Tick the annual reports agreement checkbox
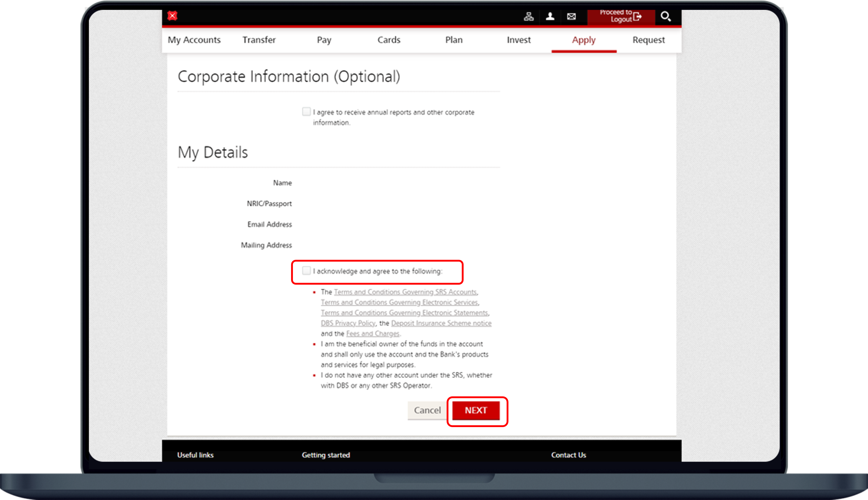 click(x=306, y=112)
